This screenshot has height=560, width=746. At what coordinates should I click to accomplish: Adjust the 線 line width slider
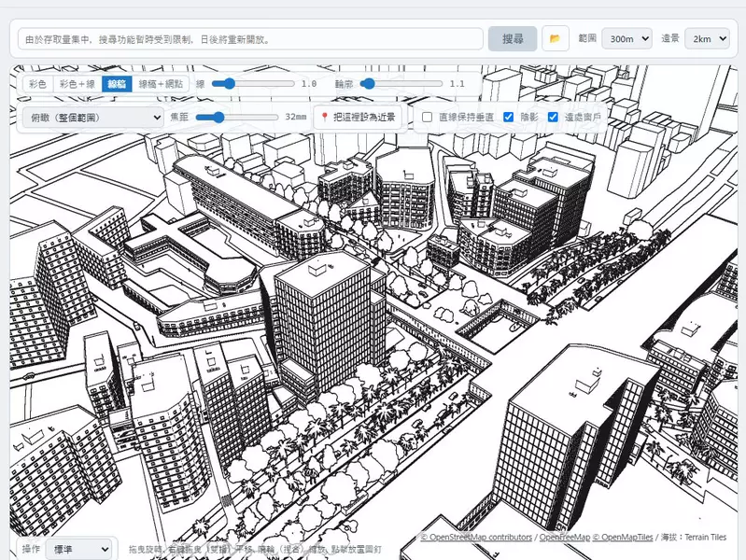tap(253, 84)
